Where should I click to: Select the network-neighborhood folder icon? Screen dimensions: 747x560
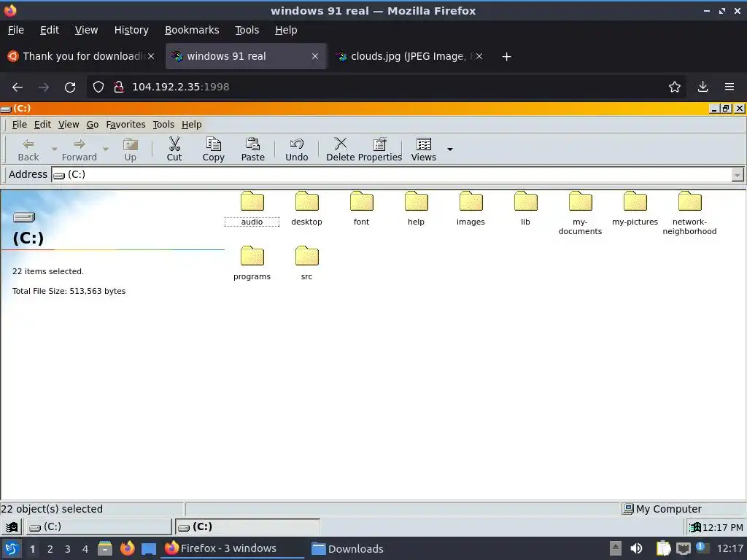690,201
